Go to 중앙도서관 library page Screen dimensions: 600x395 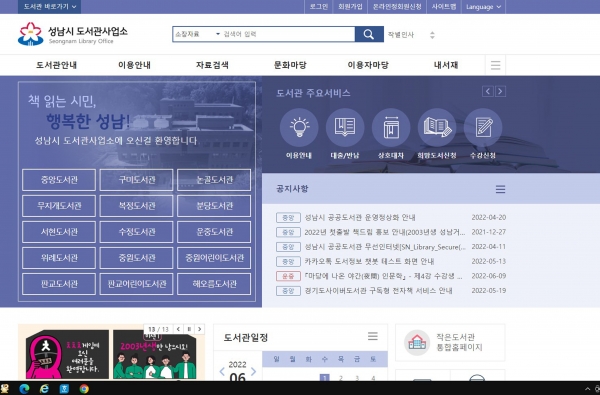click(59, 180)
